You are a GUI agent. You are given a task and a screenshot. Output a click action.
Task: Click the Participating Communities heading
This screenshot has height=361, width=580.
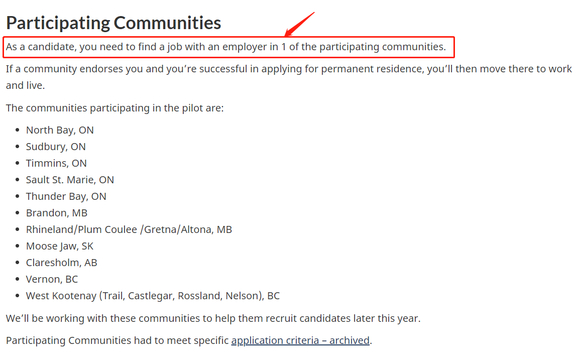pyautogui.click(x=114, y=23)
